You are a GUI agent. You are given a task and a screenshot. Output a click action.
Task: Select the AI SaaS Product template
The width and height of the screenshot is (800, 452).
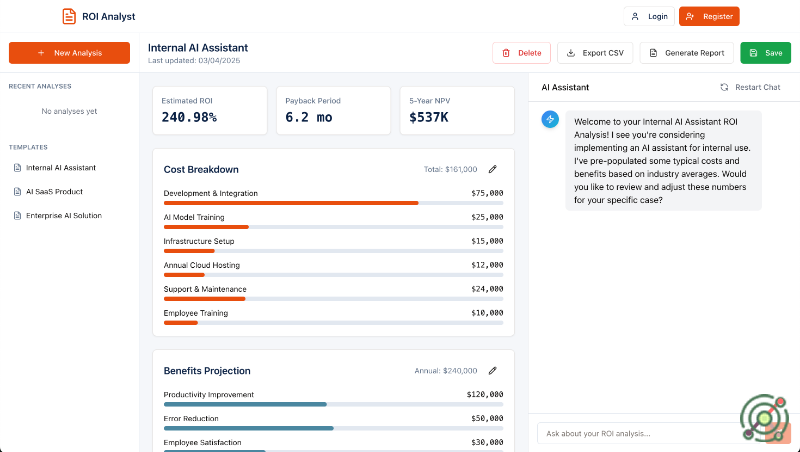click(55, 191)
